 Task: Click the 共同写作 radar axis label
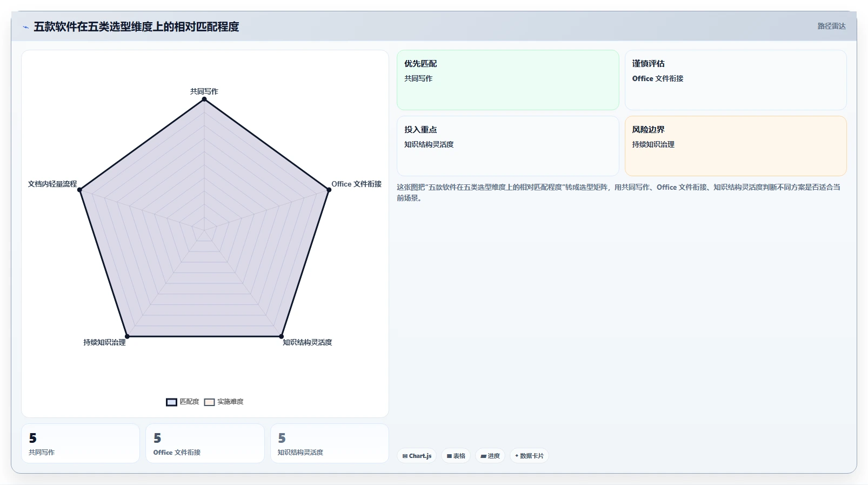[x=204, y=91]
